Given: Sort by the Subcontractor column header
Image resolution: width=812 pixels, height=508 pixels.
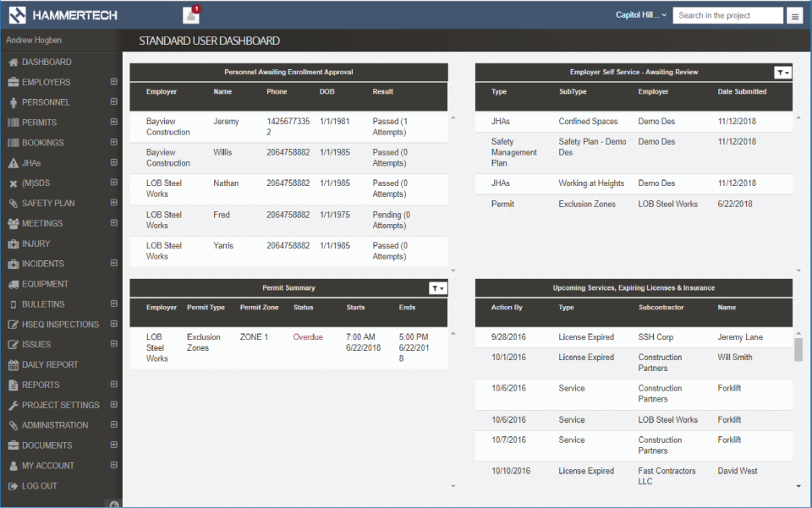Looking at the screenshot, I should click(x=661, y=308).
